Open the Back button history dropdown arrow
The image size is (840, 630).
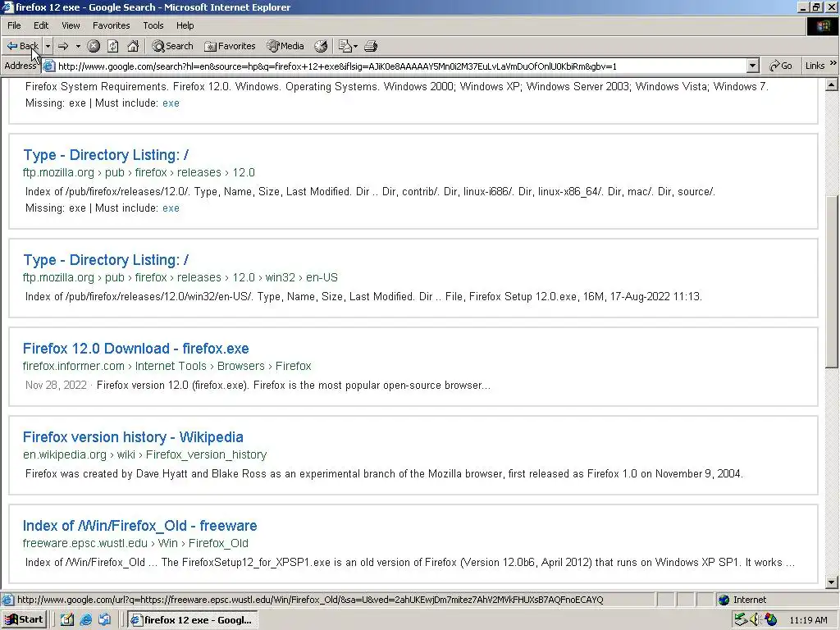click(x=48, y=46)
